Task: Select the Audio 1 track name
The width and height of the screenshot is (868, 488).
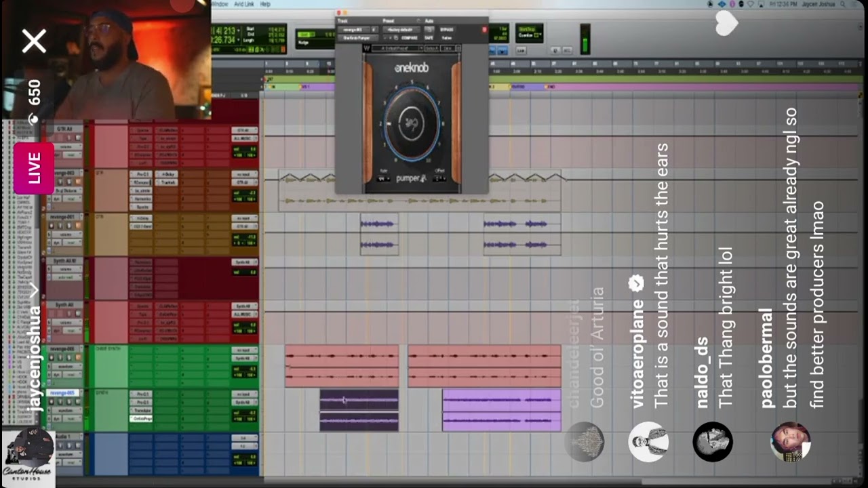Action: tap(66, 437)
